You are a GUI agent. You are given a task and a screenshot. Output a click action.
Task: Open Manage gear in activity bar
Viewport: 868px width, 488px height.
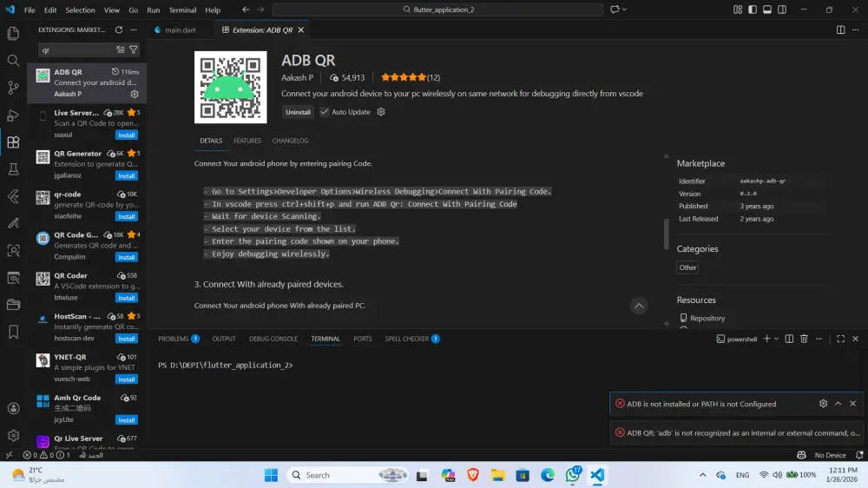[13, 435]
